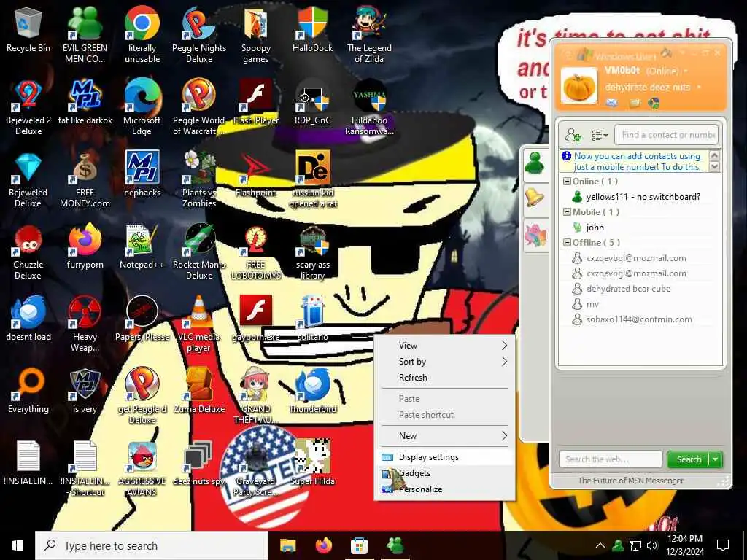Viewport: 747px width, 560px height.
Task: Click The Future of MSN Messenger banner text
Action: (x=630, y=481)
